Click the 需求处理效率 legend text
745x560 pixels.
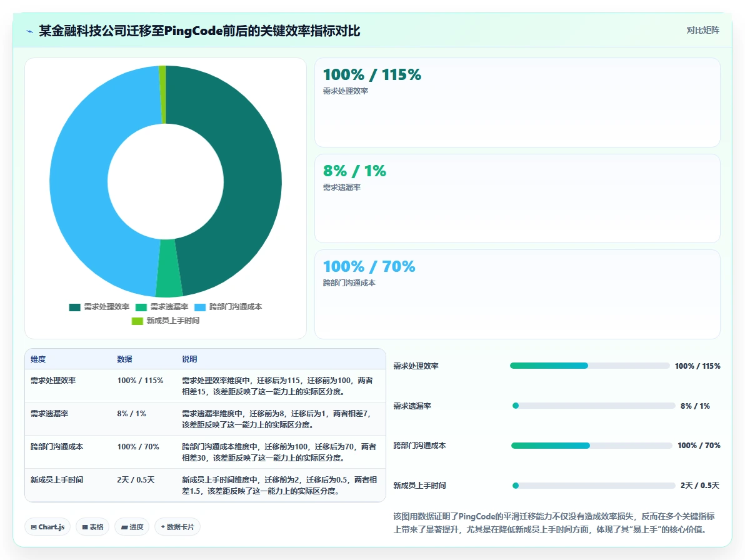click(106, 307)
